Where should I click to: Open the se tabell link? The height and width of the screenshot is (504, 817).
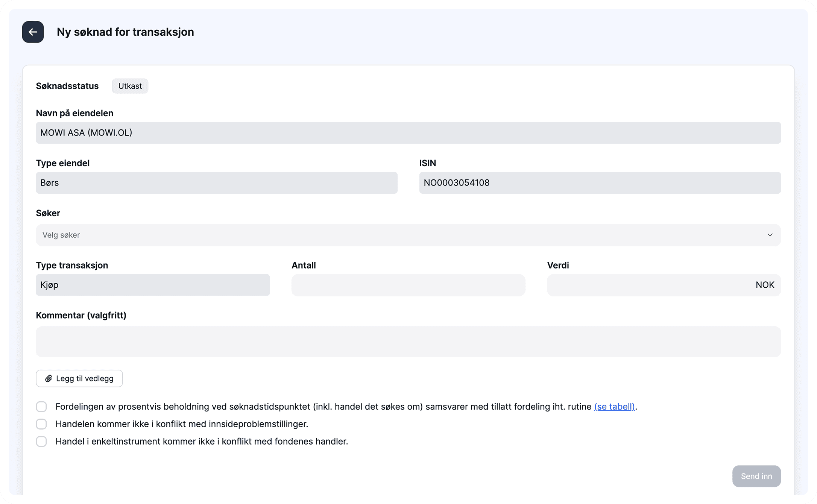point(614,407)
